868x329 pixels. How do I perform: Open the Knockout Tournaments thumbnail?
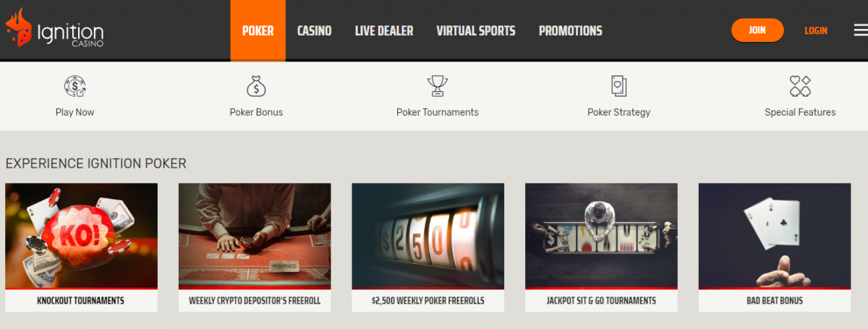coord(81,236)
